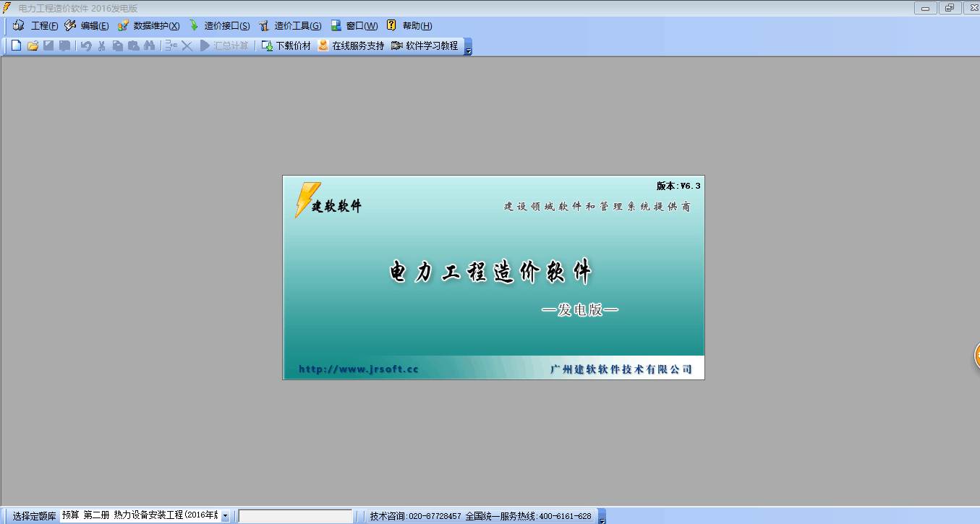Click the floppy disk save icon

click(x=48, y=46)
